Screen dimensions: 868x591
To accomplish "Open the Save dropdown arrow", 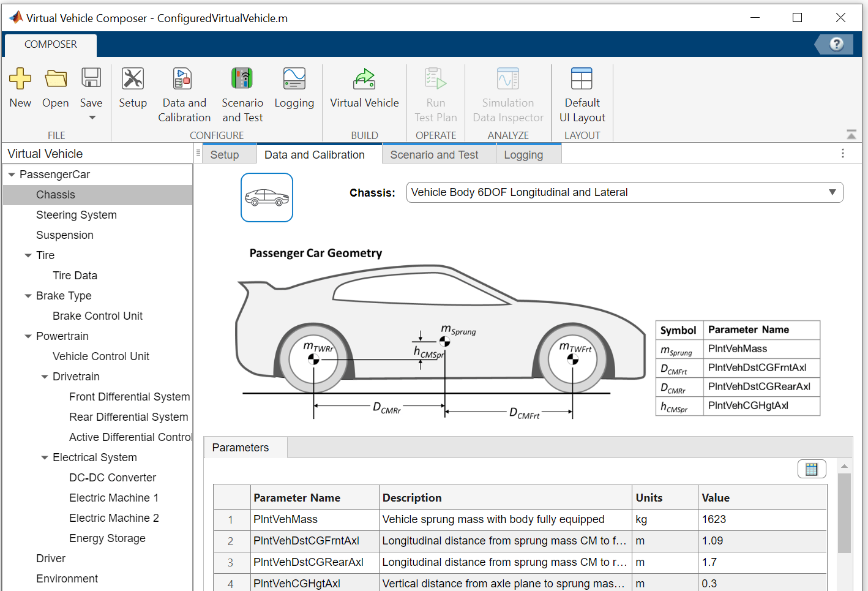I will click(x=92, y=118).
